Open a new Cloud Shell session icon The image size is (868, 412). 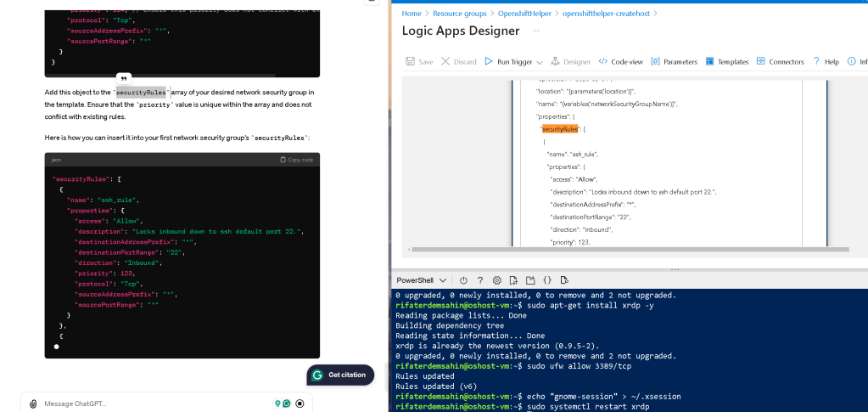pyautogui.click(x=530, y=280)
